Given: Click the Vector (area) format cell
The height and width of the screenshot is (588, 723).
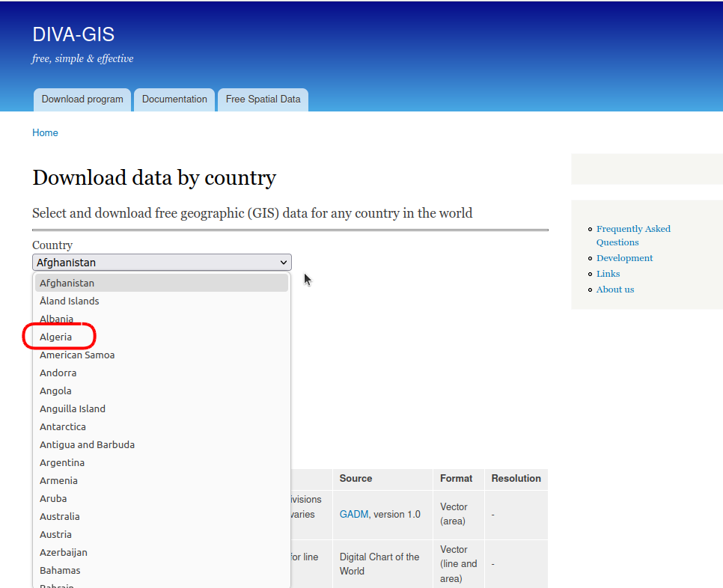Looking at the screenshot, I should [x=459, y=514].
